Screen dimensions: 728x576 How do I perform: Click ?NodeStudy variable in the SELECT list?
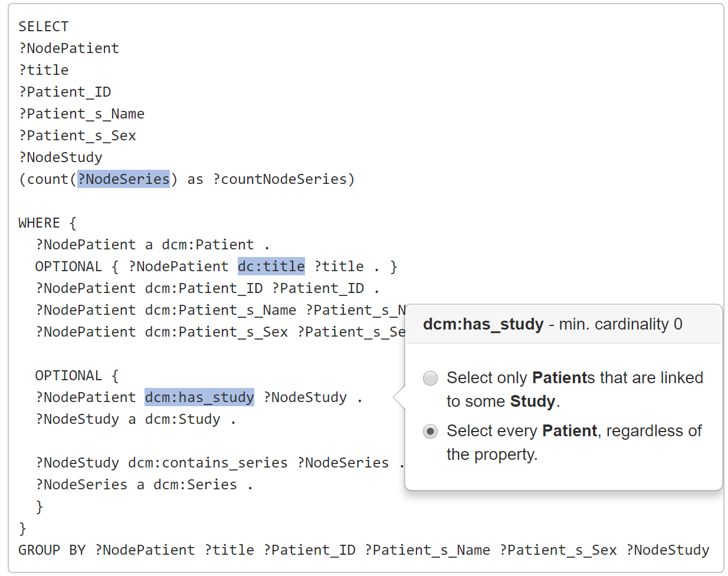[61, 157]
